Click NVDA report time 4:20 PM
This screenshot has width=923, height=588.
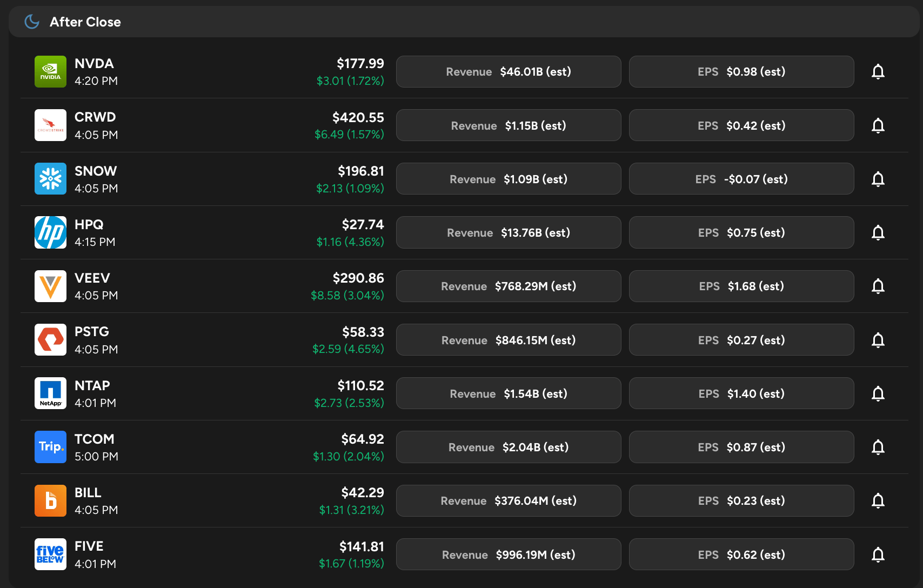(x=96, y=81)
